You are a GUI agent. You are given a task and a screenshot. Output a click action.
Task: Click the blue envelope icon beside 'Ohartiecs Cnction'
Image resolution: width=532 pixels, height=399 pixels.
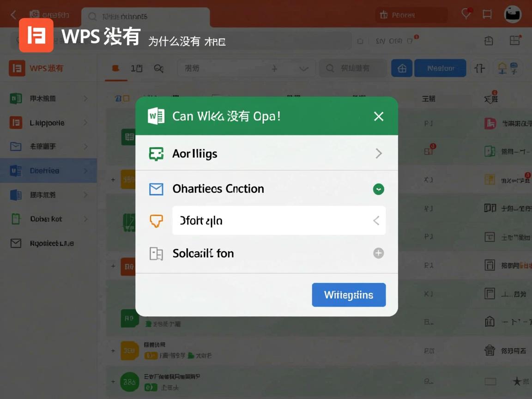click(156, 188)
